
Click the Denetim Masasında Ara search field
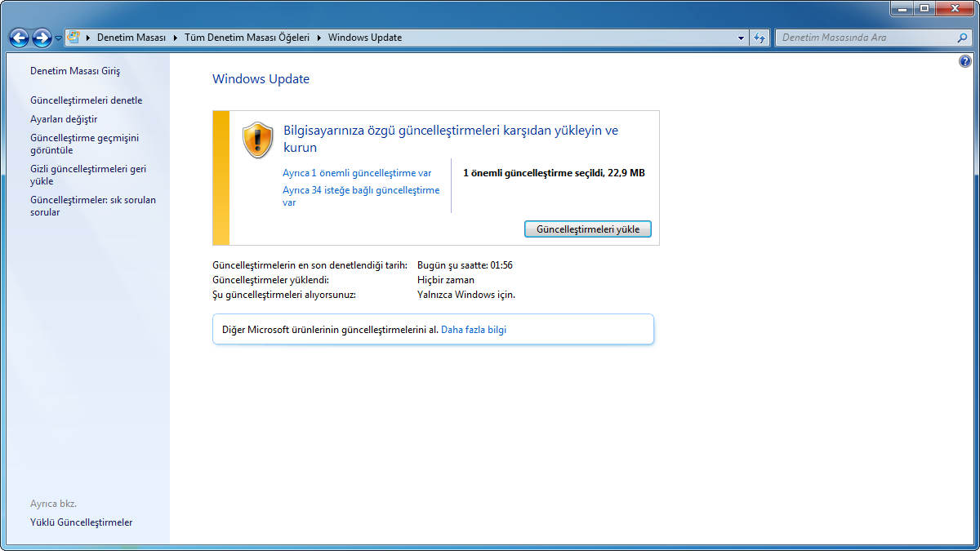coord(866,38)
